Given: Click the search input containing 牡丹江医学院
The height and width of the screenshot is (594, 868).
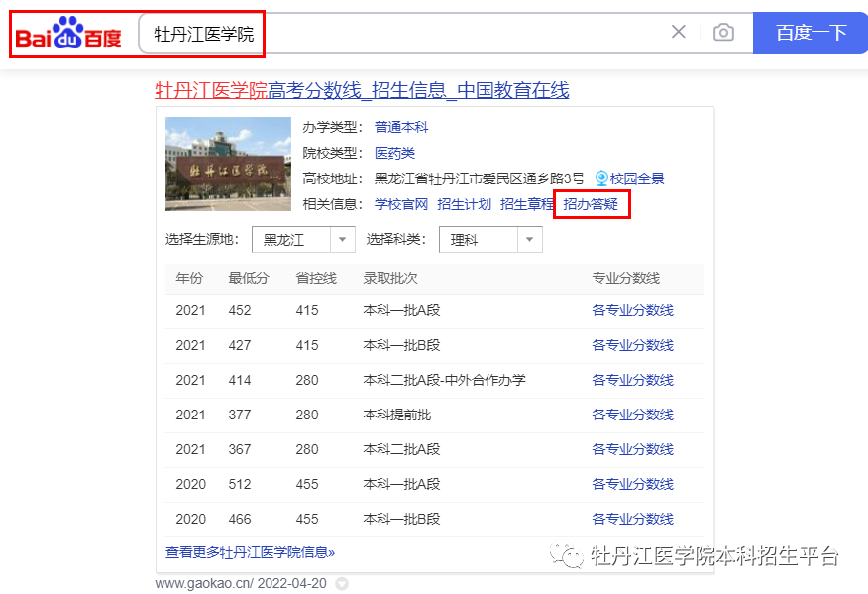Looking at the screenshot, I should pyautogui.click(x=406, y=33).
